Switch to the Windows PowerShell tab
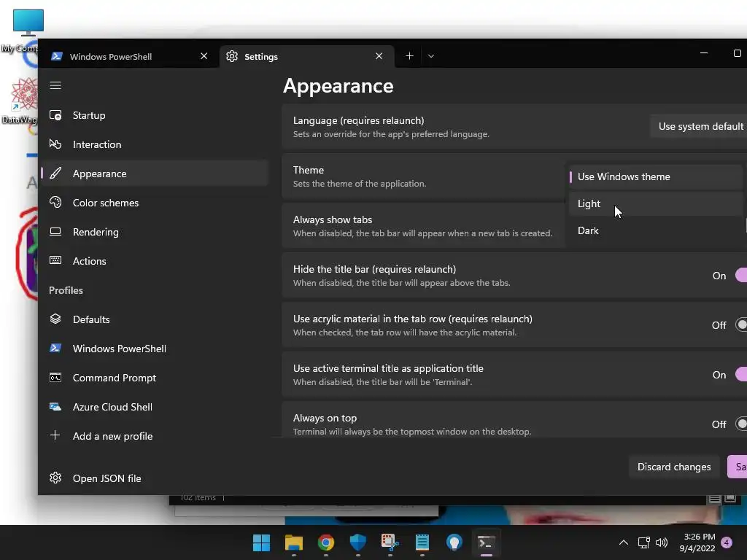Image resolution: width=747 pixels, height=560 pixels. [x=128, y=57]
